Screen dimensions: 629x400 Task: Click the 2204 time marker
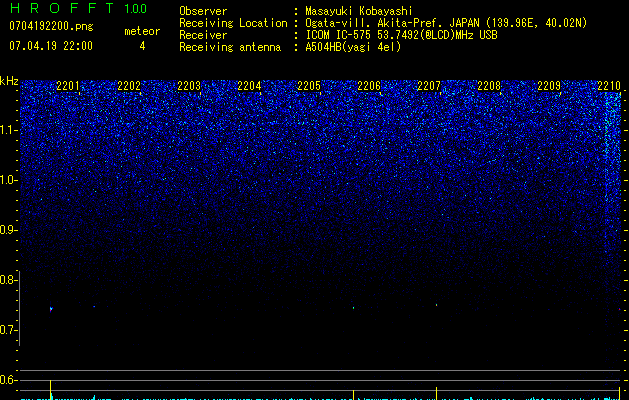click(x=249, y=85)
